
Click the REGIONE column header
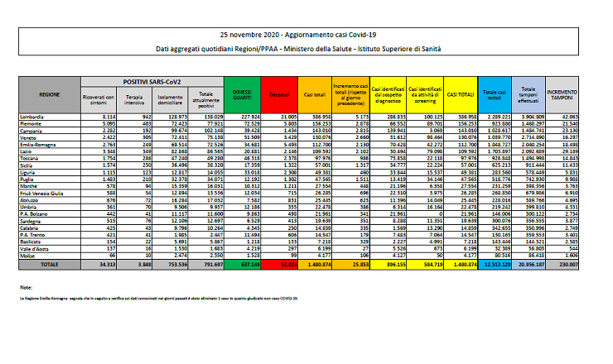(49, 96)
